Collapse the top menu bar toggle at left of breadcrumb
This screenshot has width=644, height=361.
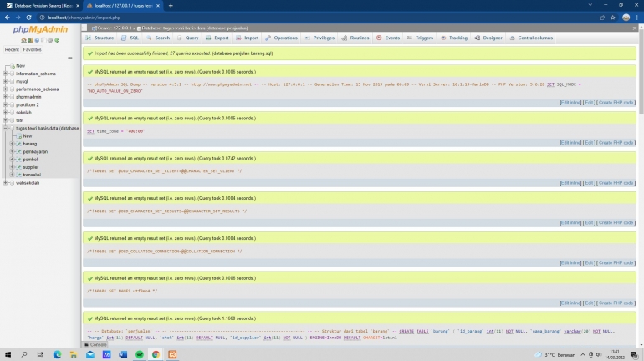(x=84, y=28)
